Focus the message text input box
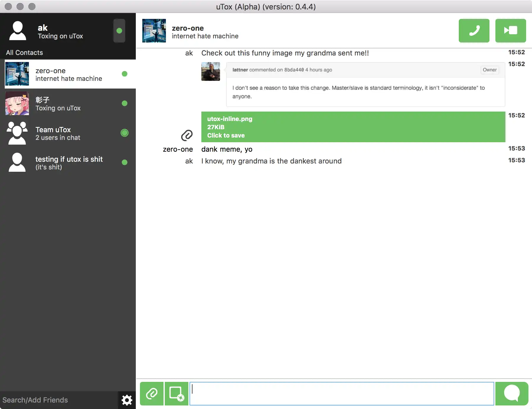 point(342,394)
